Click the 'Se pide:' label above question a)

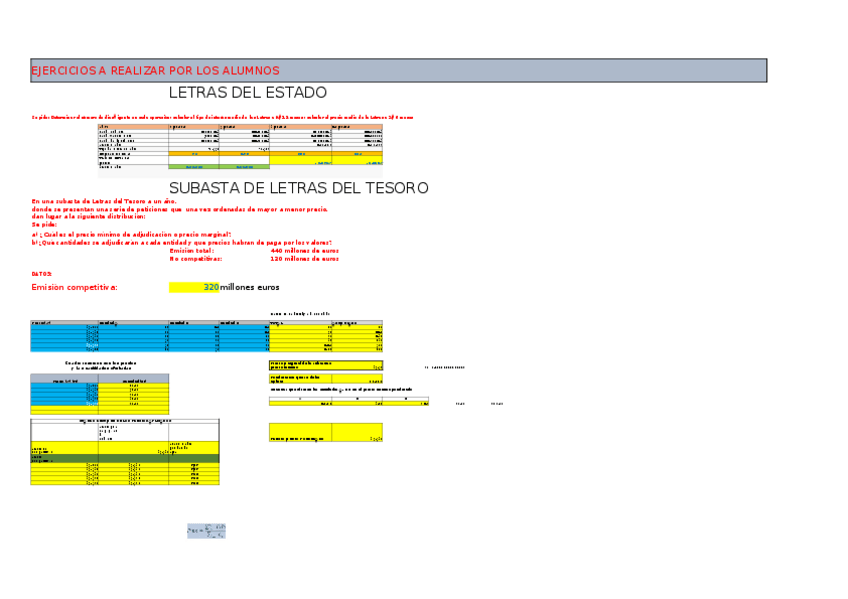44,224
